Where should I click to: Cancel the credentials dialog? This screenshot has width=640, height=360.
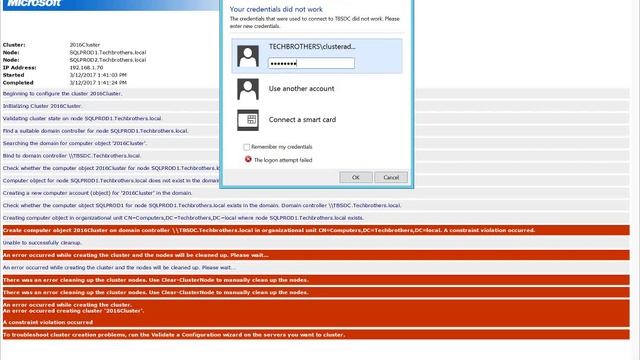391,178
